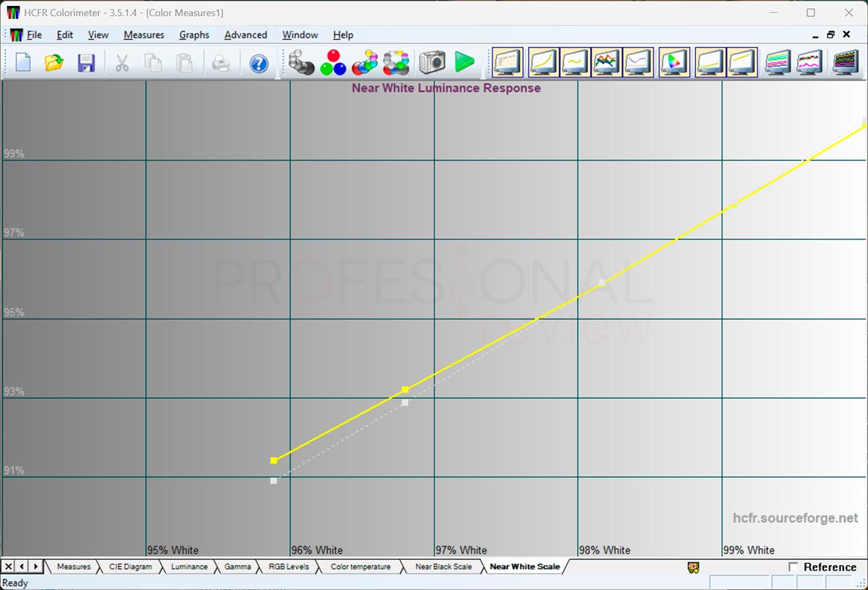Click the 95% White axis label

[172, 550]
